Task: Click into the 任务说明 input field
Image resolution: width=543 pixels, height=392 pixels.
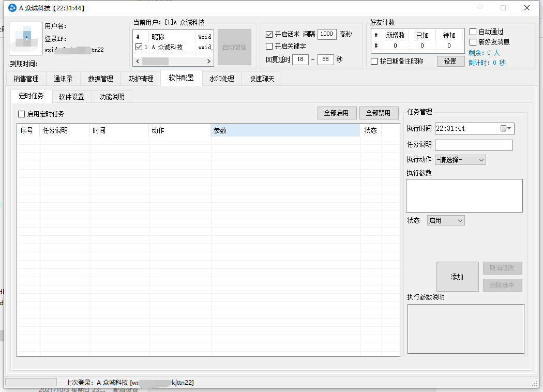Action: [x=474, y=145]
